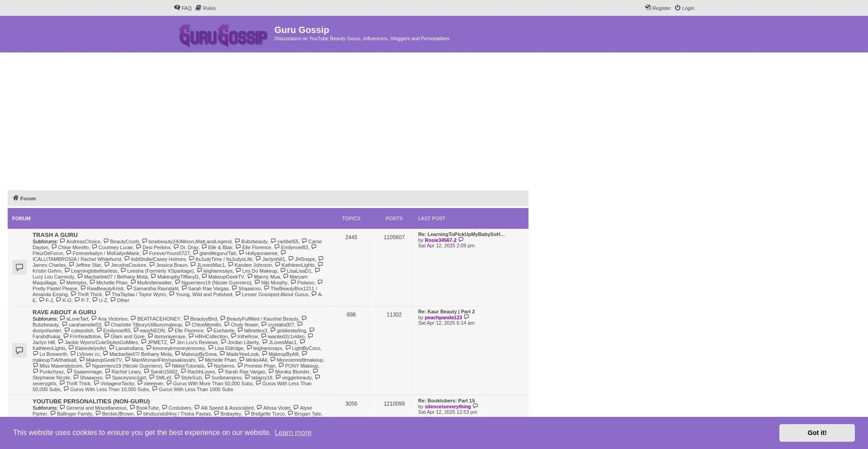Open the Gurus With Less Than 1000 Subs subforum
868x449 pixels.
coord(196,389)
